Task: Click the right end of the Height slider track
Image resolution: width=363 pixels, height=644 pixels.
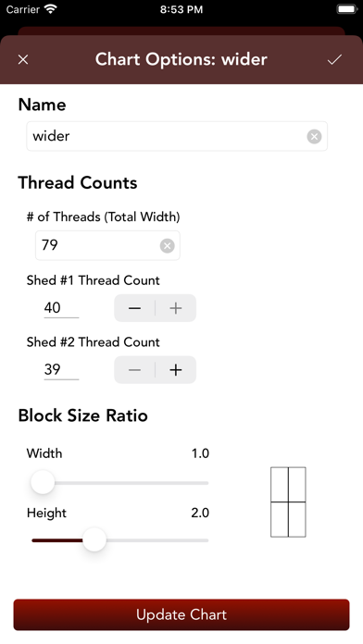Action: (205, 540)
